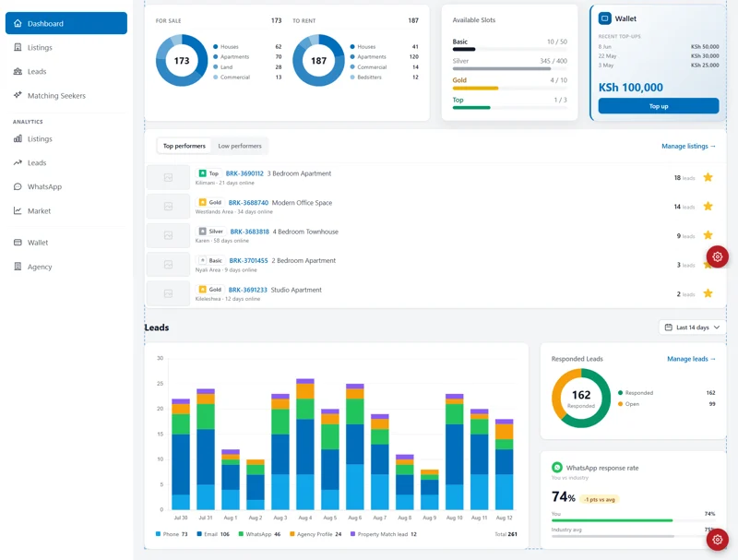Click thumbnail of 3 Bedroom Apartment listing

(168, 177)
